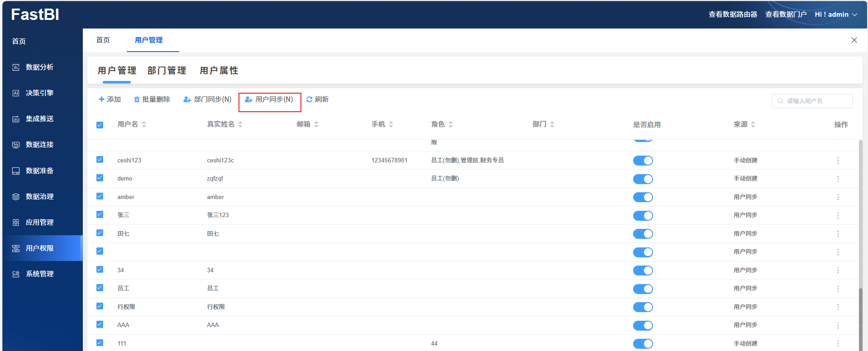Uncheck the select-all header checkbox
868x351 pixels.
(100, 125)
